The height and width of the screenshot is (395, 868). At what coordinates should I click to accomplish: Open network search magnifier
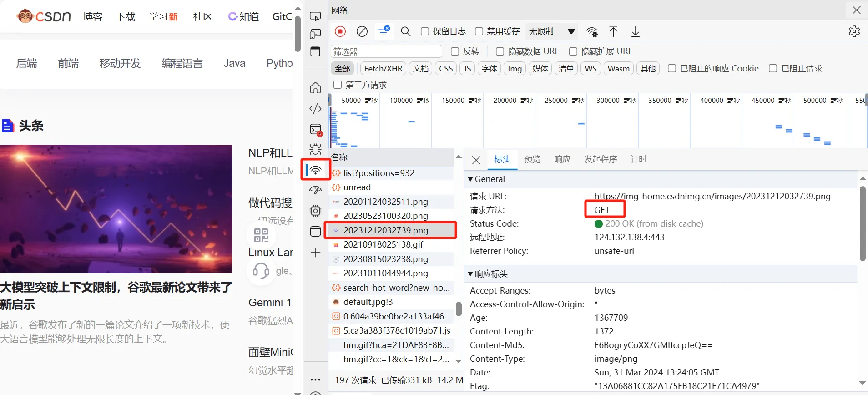[405, 31]
